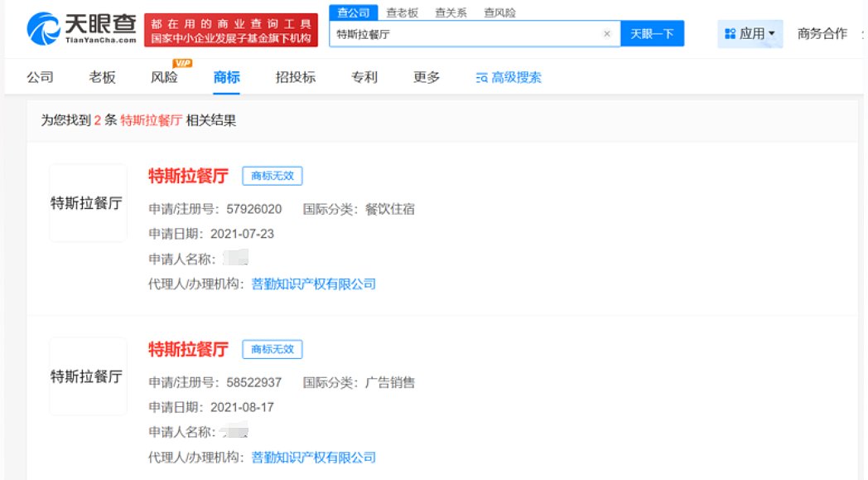Select the 查老板 search tab

[402, 12]
